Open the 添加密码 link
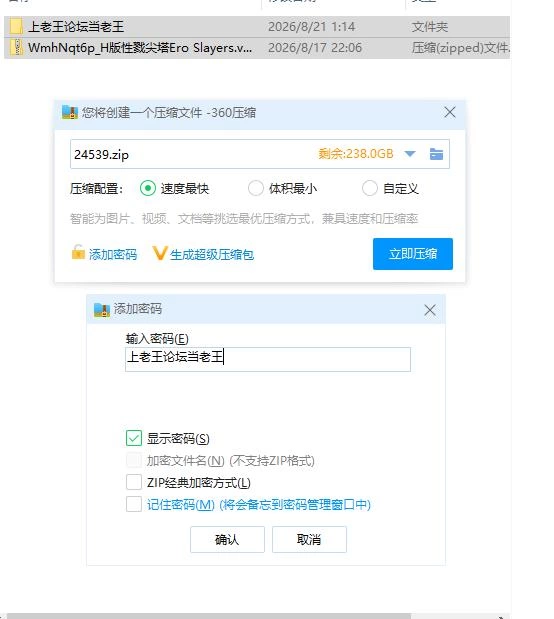The width and height of the screenshot is (554, 619). (113, 255)
